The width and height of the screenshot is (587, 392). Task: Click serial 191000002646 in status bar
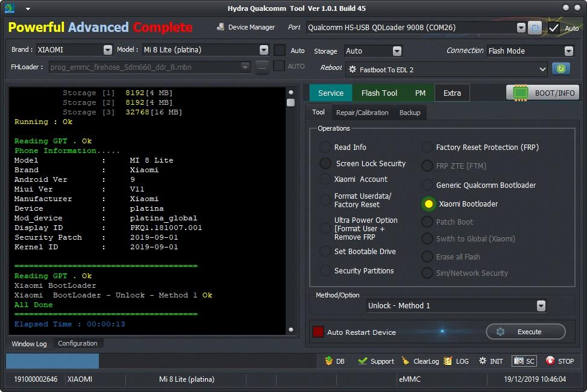pyautogui.click(x=36, y=379)
